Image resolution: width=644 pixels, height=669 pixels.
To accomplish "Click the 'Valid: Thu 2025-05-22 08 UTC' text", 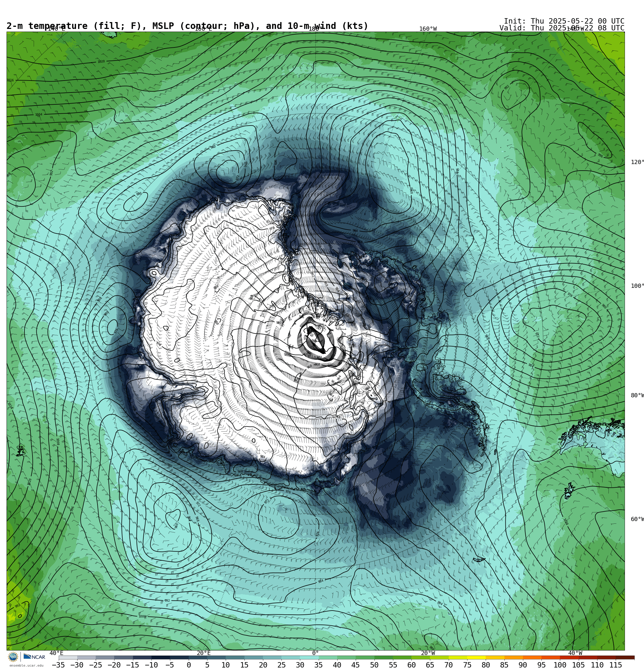I will click(x=562, y=28).
